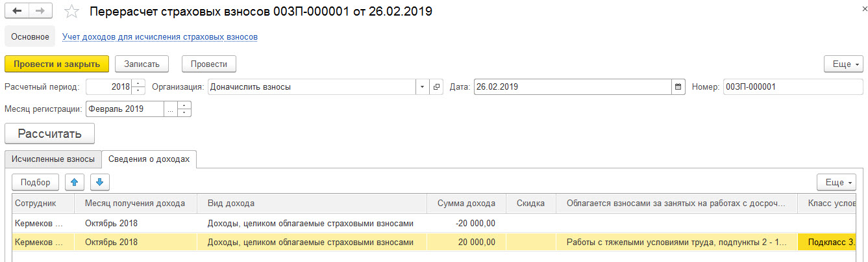Click the back navigation arrow
This screenshot has width=868, height=262.
coord(17,11)
